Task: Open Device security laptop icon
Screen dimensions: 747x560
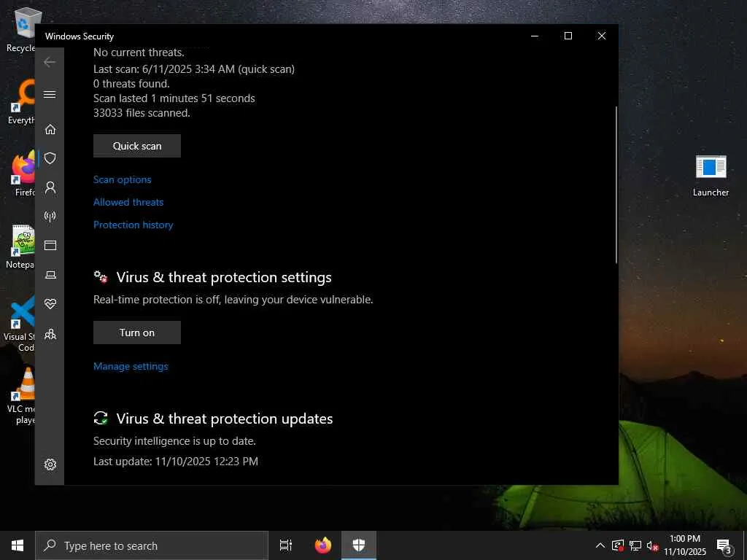Action: tap(50, 275)
